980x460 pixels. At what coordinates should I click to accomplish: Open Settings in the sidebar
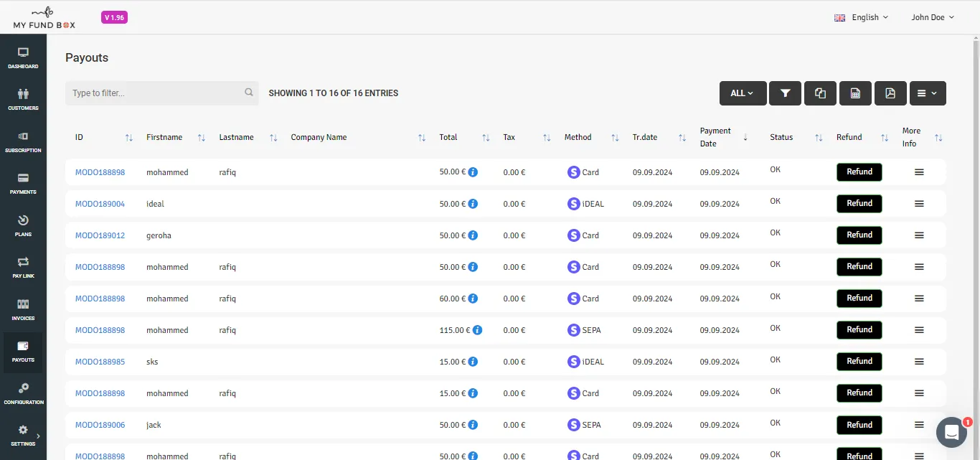(23, 436)
